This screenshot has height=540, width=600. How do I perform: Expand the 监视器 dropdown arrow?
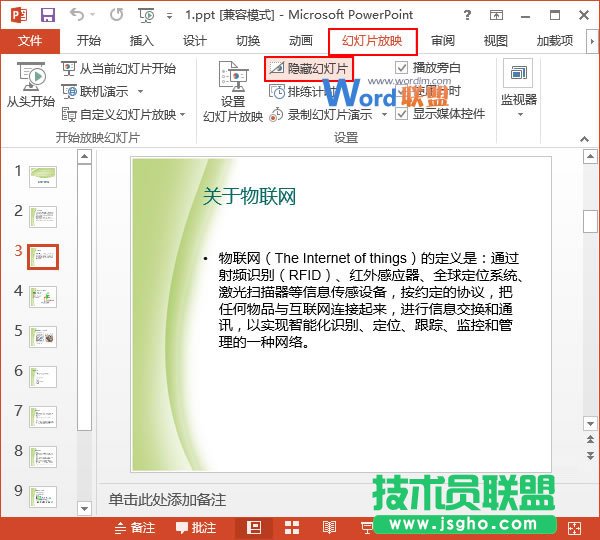point(520,114)
